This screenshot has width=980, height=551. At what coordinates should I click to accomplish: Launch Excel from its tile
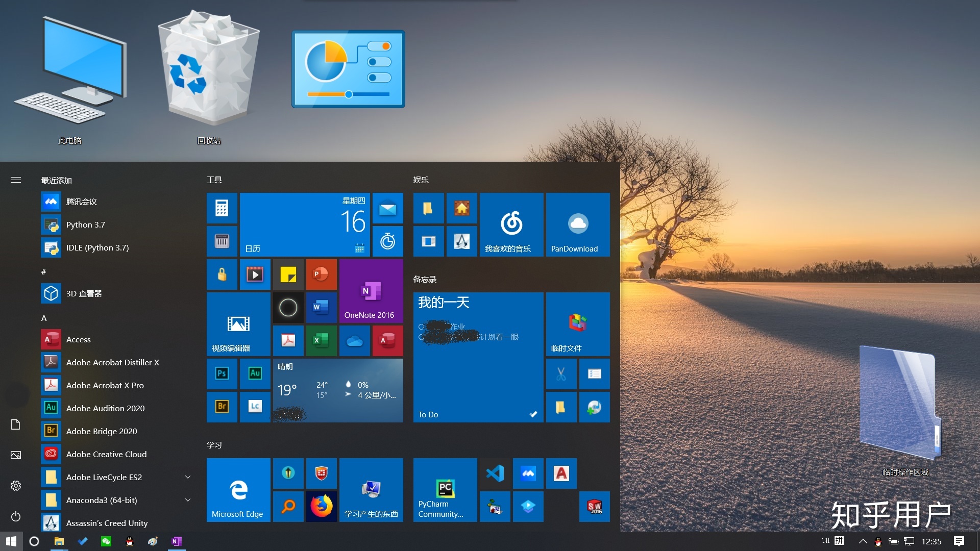pyautogui.click(x=321, y=341)
